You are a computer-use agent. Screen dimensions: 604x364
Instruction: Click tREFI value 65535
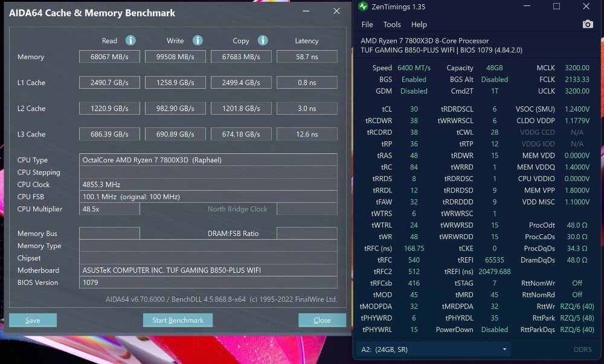click(x=494, y=260)
